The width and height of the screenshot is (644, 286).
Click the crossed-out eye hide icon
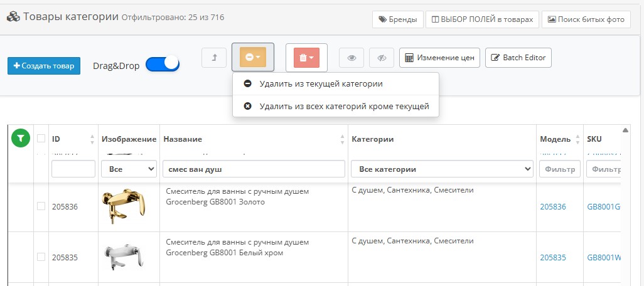click(382, 58)
